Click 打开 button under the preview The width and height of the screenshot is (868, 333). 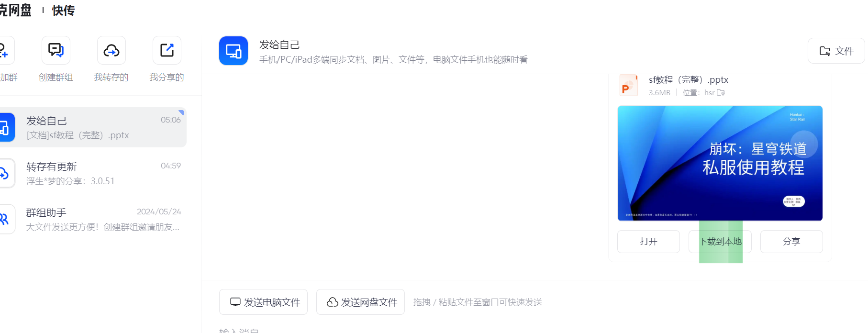tap(648, 242)
